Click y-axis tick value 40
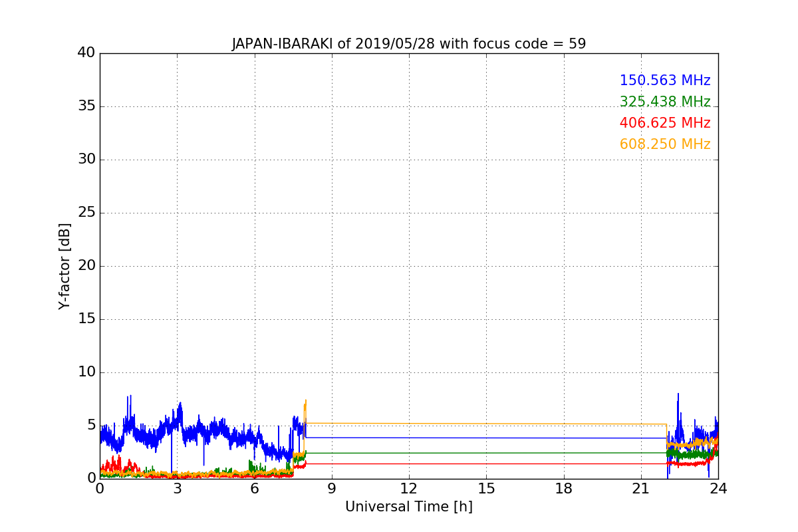Screen dimensions: 798x532 coord(86,53)
